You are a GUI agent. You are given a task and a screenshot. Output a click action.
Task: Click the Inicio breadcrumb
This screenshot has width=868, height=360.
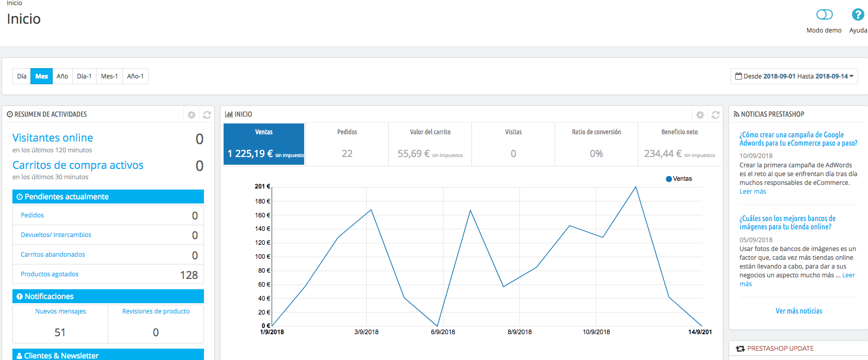coord(14,3)
